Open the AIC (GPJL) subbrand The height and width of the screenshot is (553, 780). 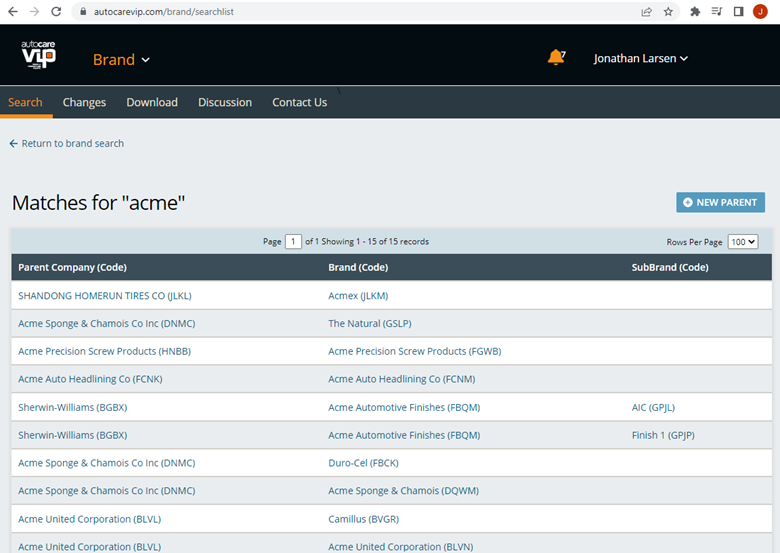653,407
